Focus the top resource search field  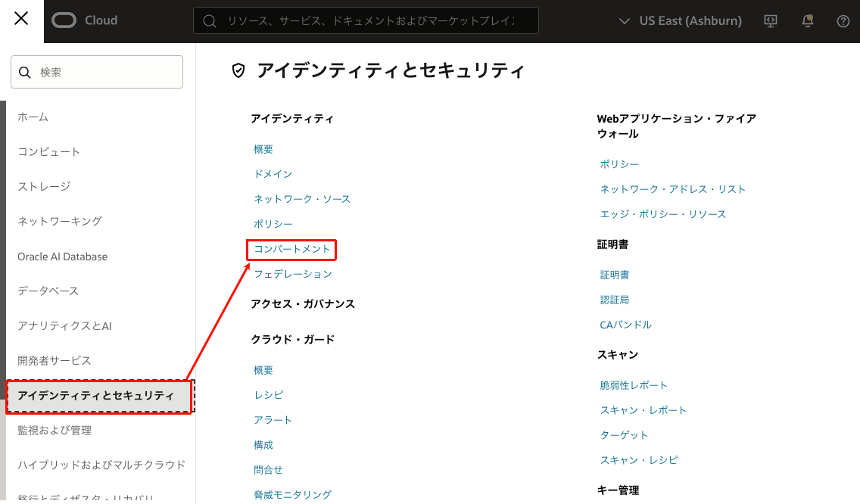[x=371, y=21]
